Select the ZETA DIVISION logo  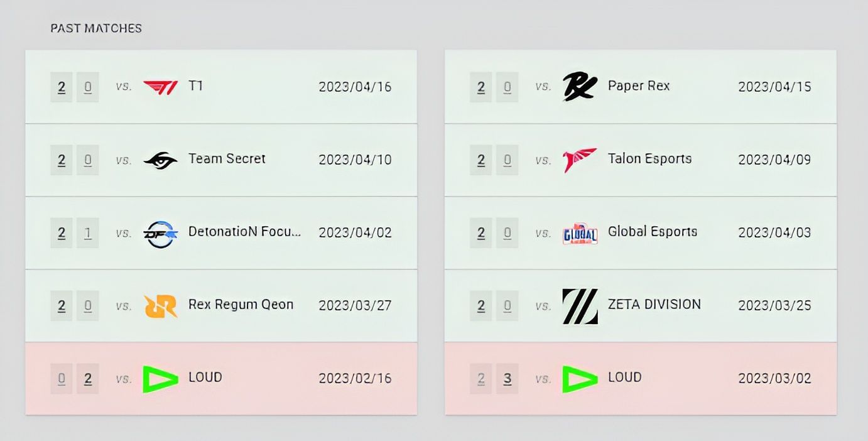579,304
